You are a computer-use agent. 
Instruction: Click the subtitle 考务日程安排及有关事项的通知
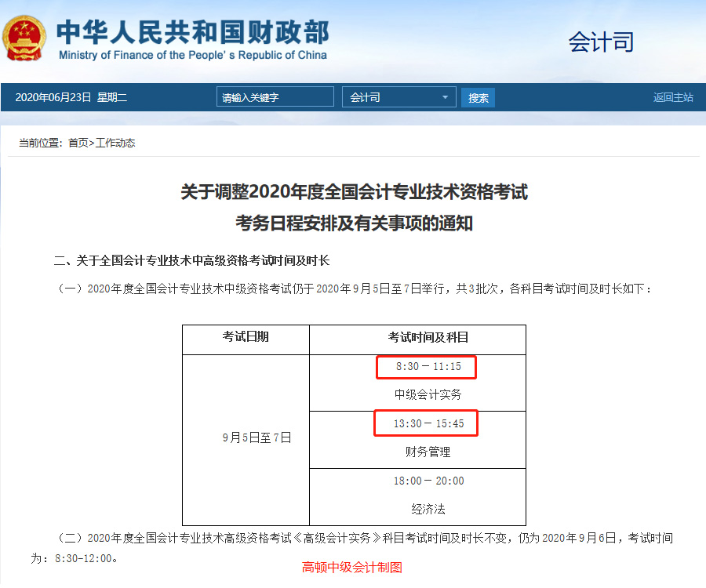pyautogui.click(x=354, y=223)
